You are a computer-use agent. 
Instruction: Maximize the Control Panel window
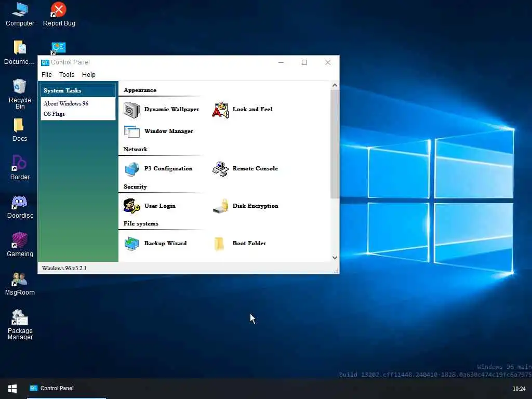tap(304, 62)
